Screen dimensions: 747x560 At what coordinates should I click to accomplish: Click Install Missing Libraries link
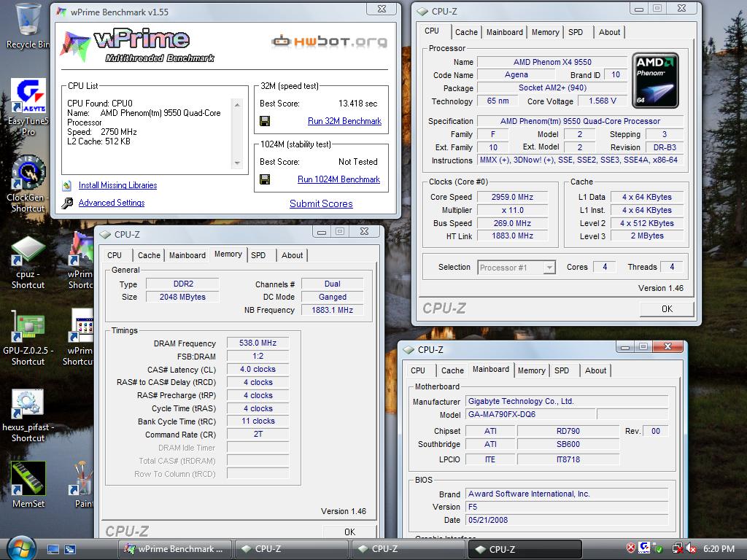point(117,185)
